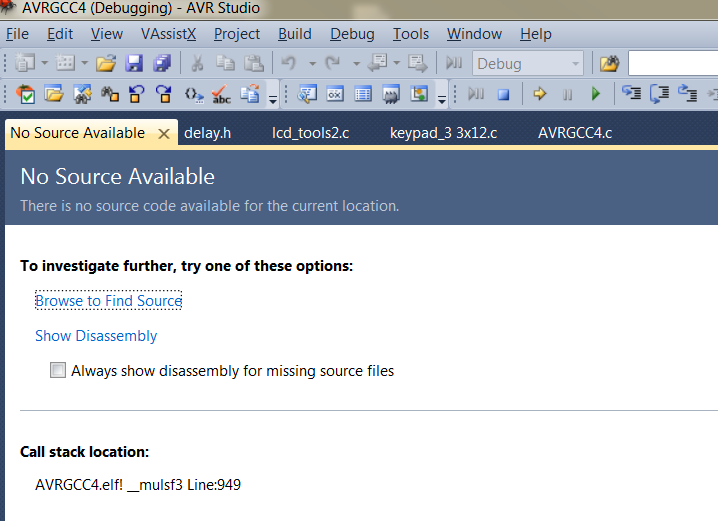Image resolution: width=718 pixels, height=521 pixels.
Task: Open the Debug menu
Action: [353, 34]
